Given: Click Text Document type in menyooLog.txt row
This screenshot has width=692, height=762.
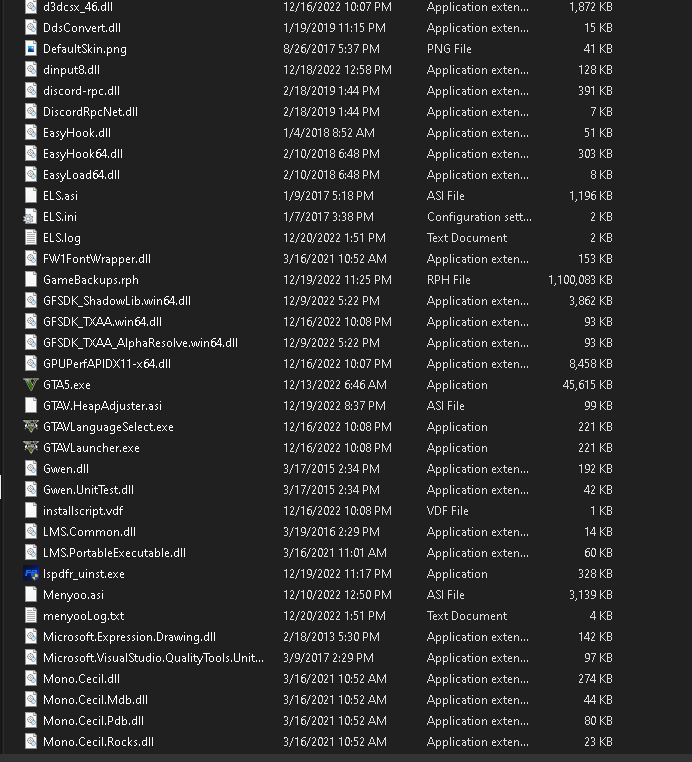Looking at the screenshot, I should tap(467, 616).
